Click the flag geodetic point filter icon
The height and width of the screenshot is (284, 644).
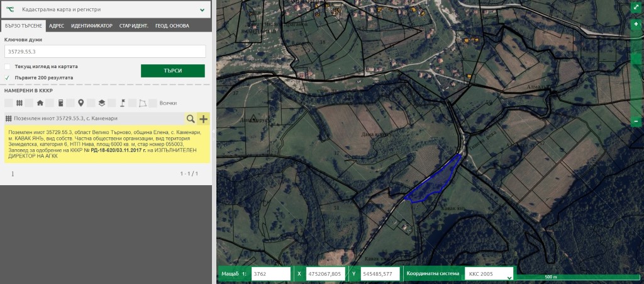[123, 103]
